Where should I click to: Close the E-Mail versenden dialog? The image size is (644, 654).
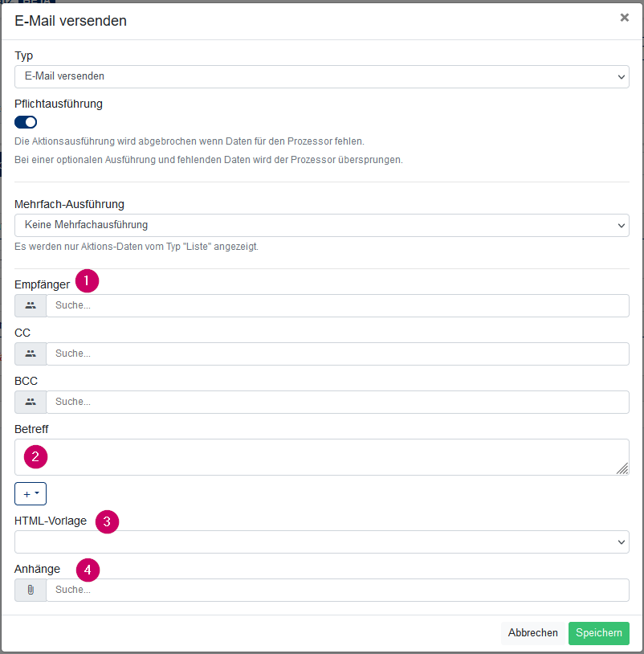tap(624, 18)
